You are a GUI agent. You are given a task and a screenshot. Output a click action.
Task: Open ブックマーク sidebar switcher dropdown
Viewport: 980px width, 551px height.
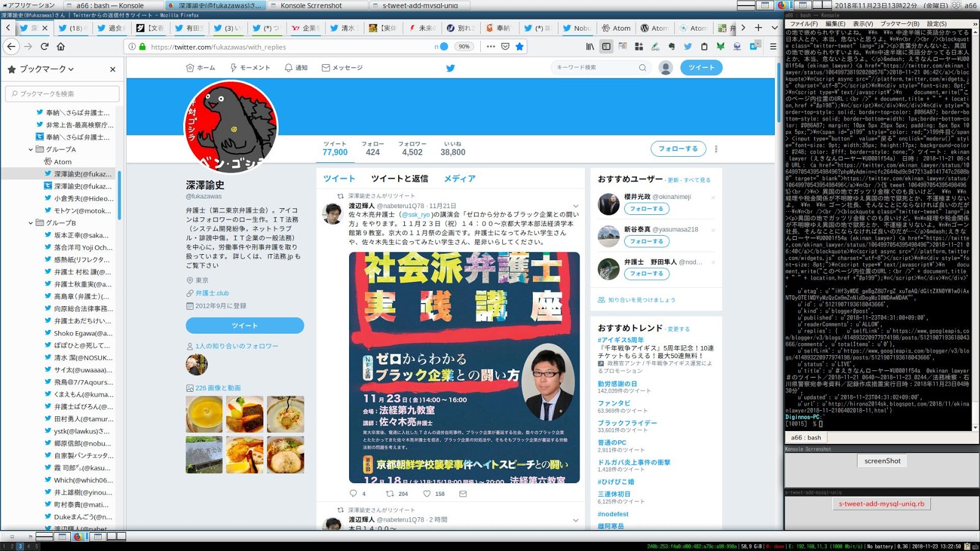point(47,69)
